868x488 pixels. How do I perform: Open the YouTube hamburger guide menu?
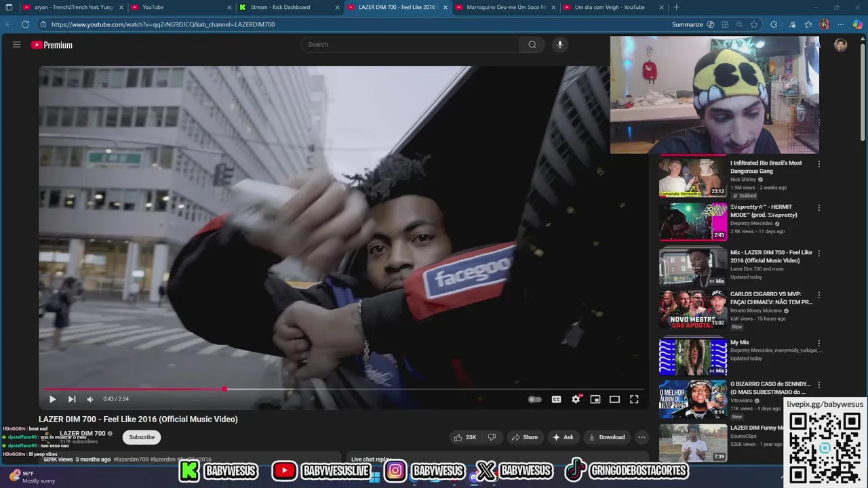[x=16, y=45]
